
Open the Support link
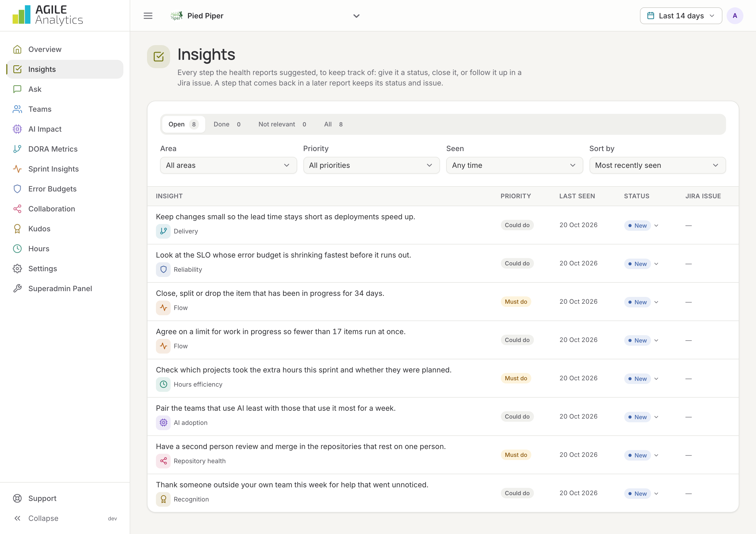(65, 499)
